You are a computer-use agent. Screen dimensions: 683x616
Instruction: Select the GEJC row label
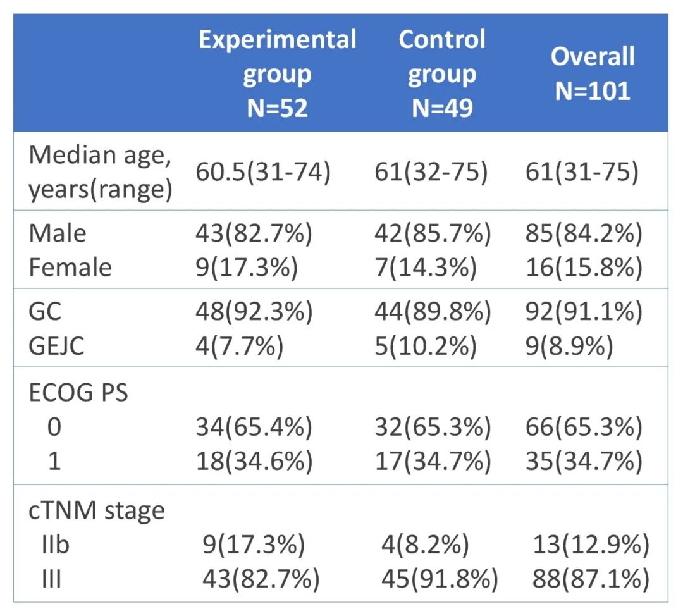[x=56, y=347]
